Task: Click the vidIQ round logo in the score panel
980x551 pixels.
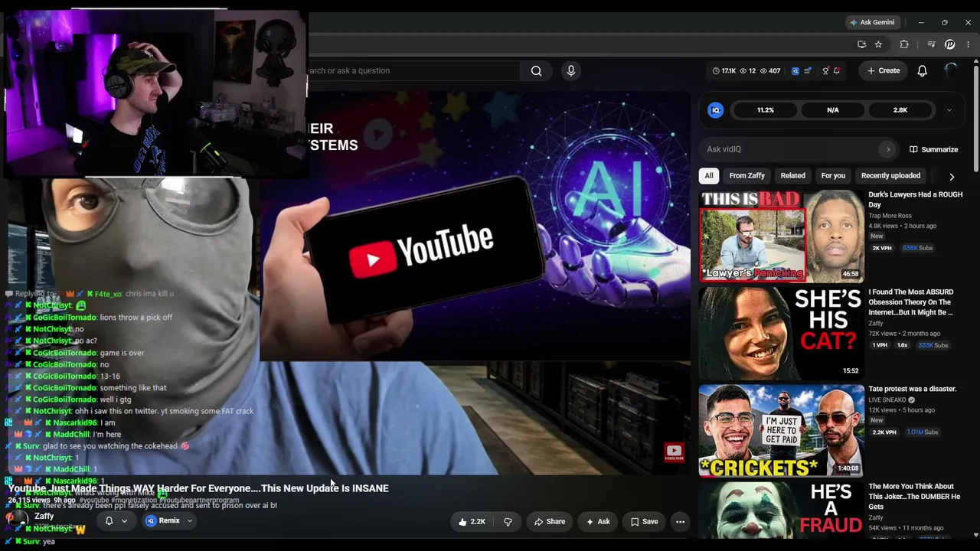Action: (716, 110)
